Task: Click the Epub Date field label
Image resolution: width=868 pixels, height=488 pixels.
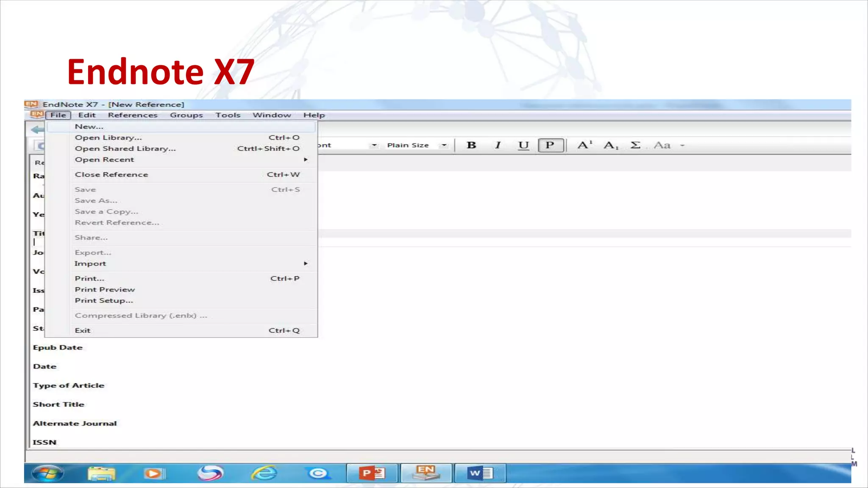Action: point(58,347)
